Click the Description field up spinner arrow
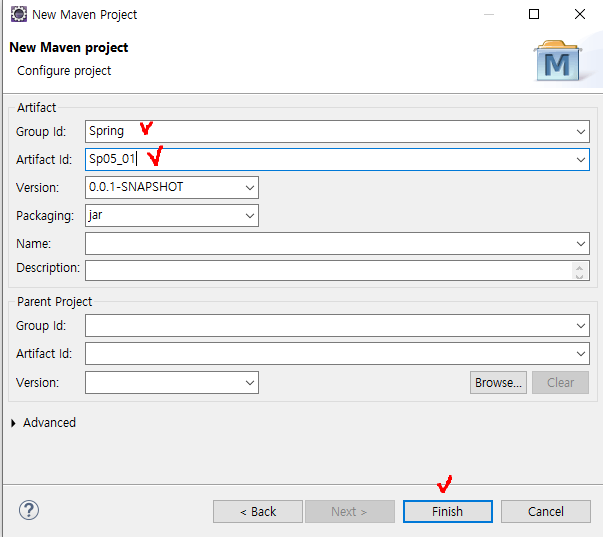603x537 pixels. tap(580, 268)
